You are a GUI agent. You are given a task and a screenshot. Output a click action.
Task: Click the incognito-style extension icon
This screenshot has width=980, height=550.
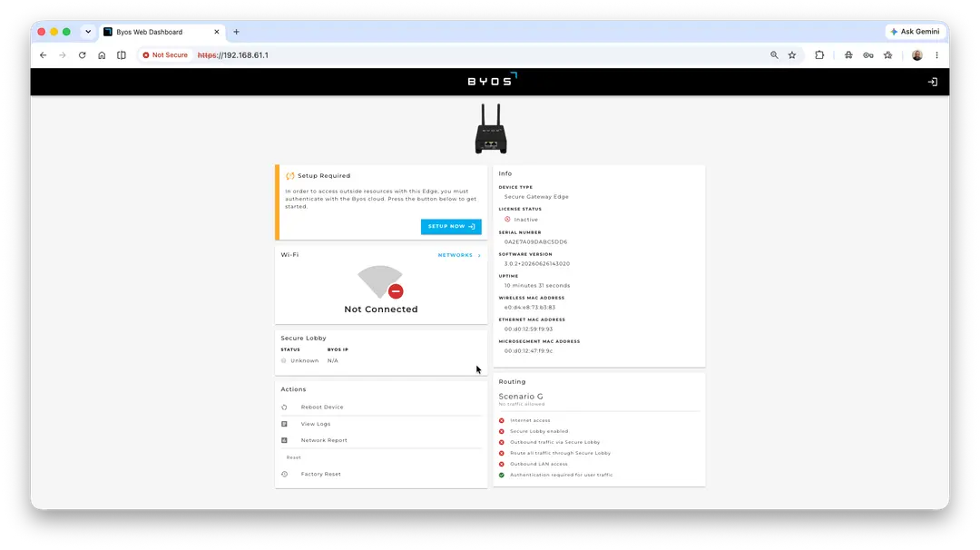tap(848, 55)
